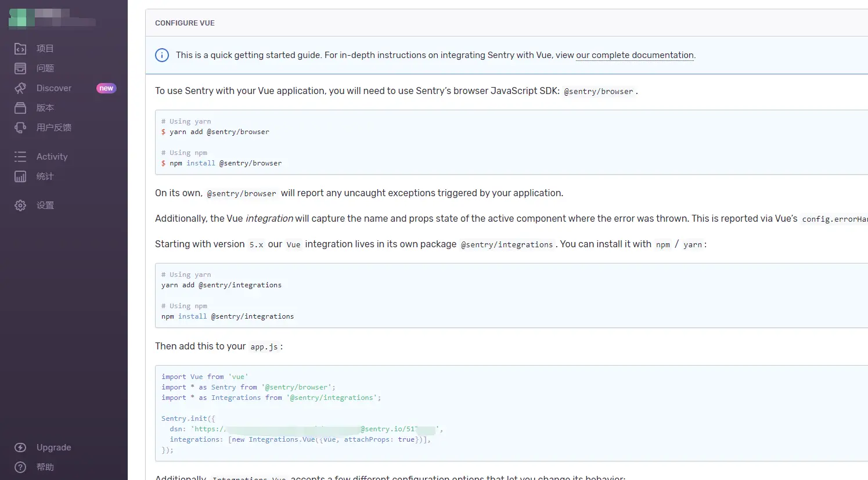Click the Upgrade lightning icon
Screen dimensions: 868x480
coord(20,447)
